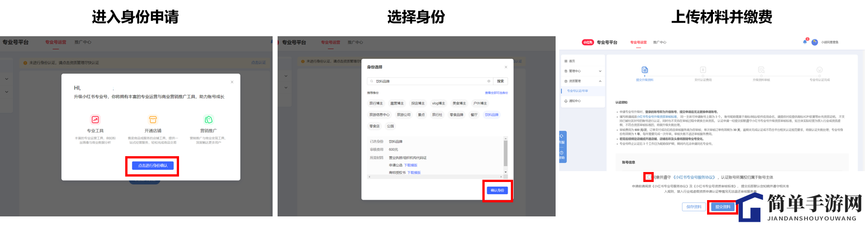Click the 确认身份 button
This screenshot has width=868, height=225.
pyautogui.click(x=497, y=191)
